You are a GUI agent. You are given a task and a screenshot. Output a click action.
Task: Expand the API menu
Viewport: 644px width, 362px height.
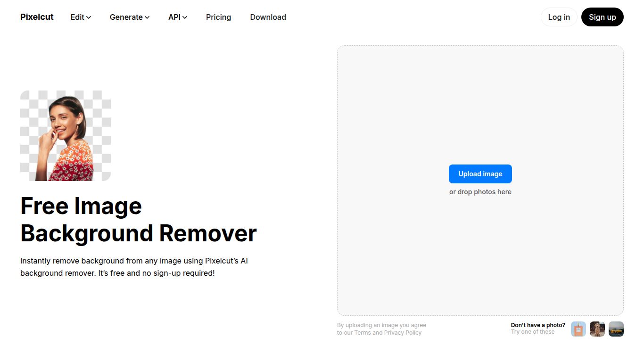click(x=175, y=17)
